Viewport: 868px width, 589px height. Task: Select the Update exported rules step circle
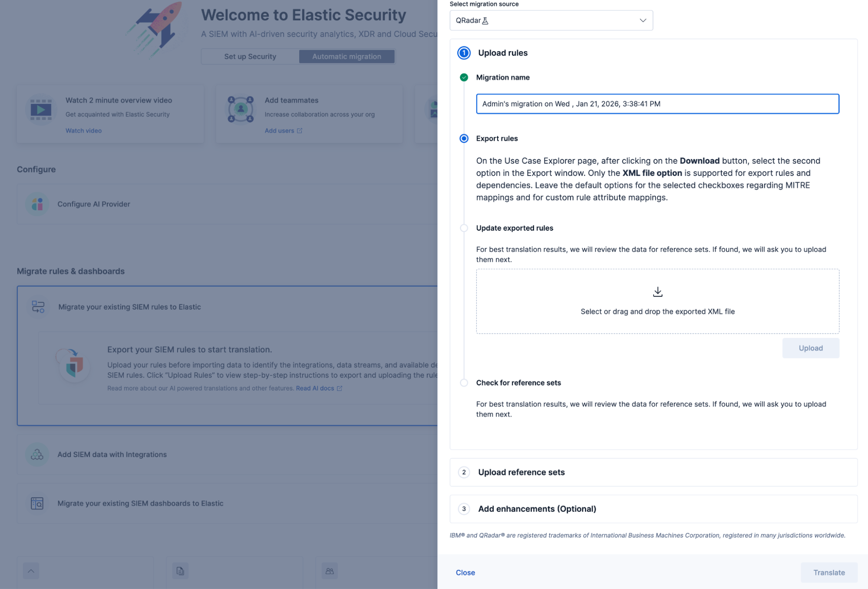[x=464, y=228]
